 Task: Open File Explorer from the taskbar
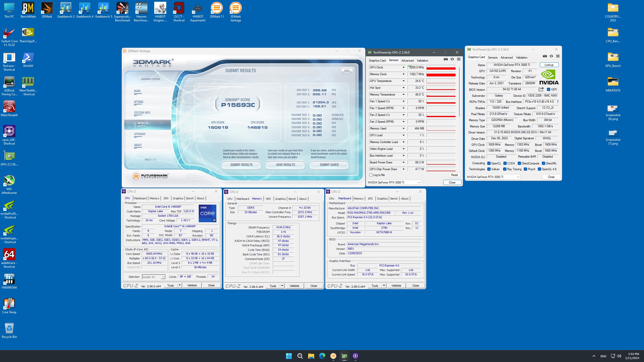pos(311,356)
